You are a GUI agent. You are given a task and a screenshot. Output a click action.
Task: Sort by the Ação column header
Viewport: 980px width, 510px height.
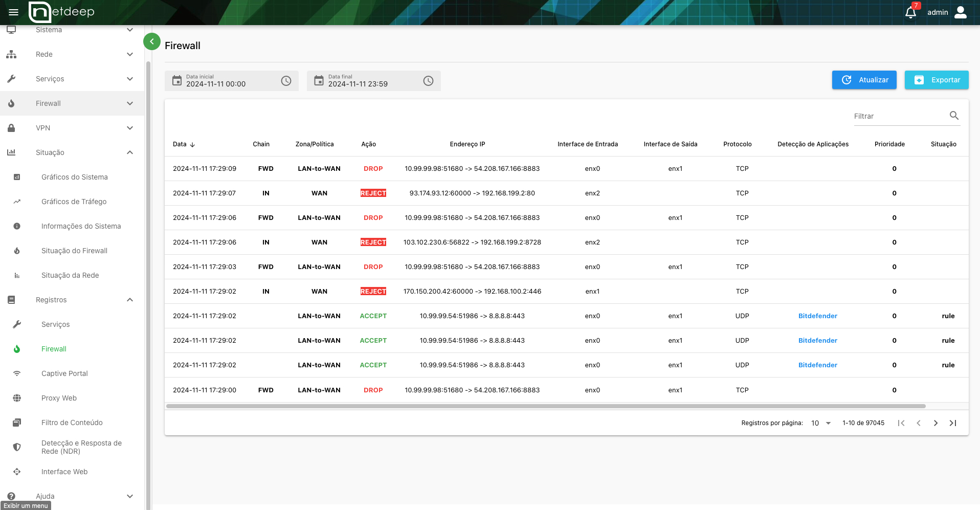click(368, 144)
